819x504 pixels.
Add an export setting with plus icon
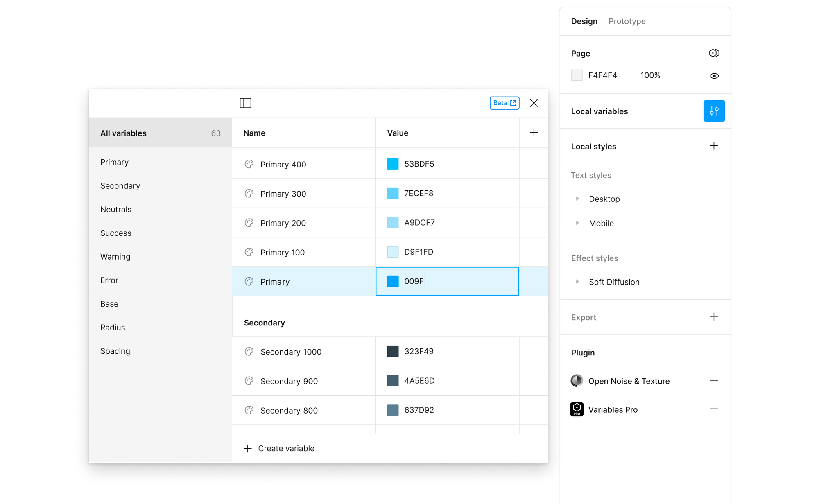point(714,317)
